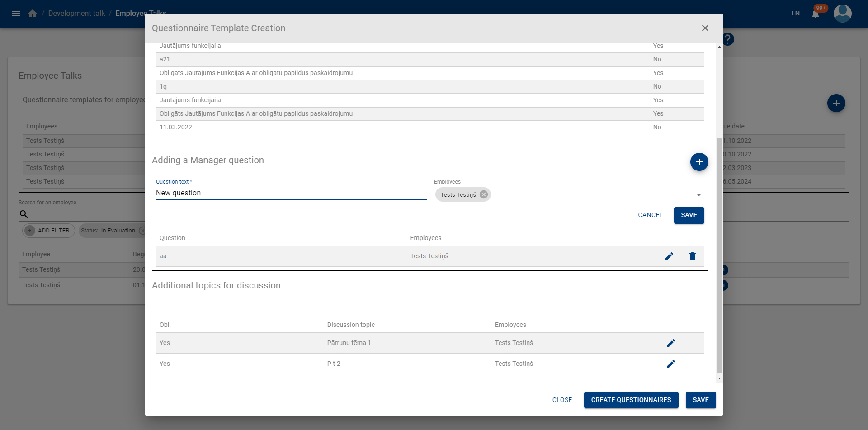868x430 pixels.
Task: Click the Obl. column header
Action: click(165, 325)
